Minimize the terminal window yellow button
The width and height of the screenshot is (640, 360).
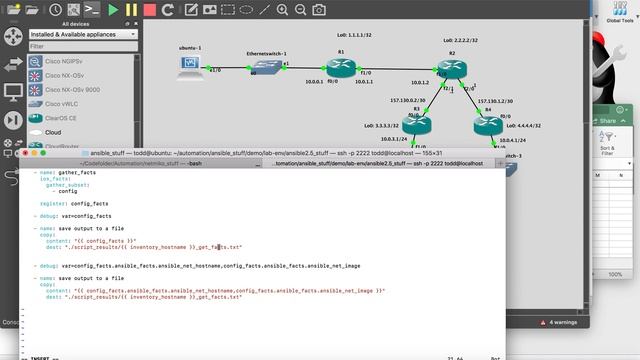pyautogui.click(x=34, y=153)
